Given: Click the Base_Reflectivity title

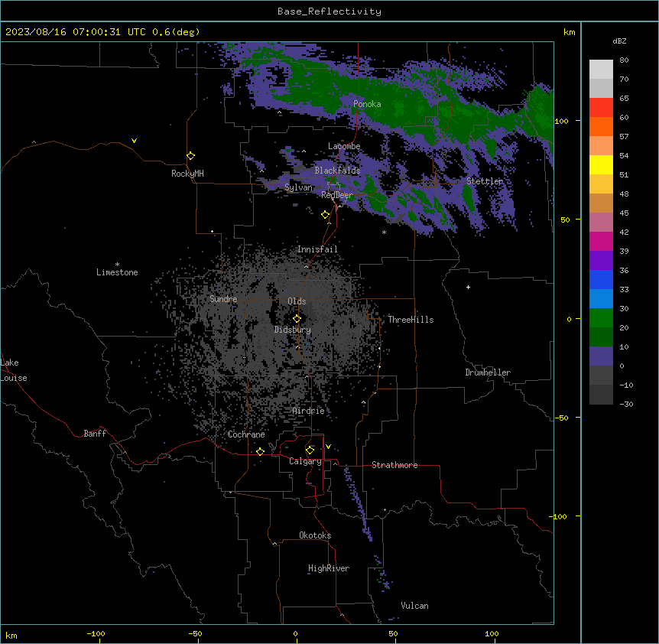Looking at the screenshot, I should (x=329, y=11).
